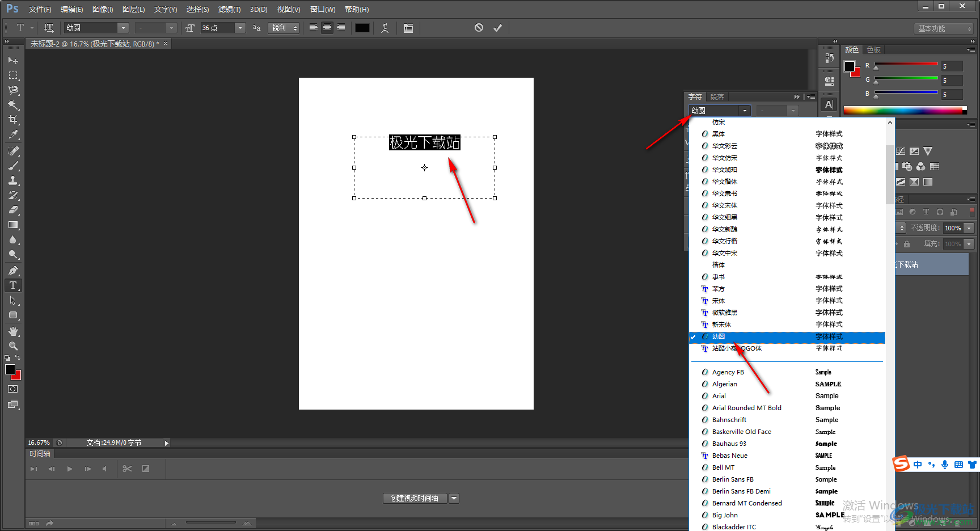
Task: Open the 滤镜(T) menu
Action: (230, 9)
